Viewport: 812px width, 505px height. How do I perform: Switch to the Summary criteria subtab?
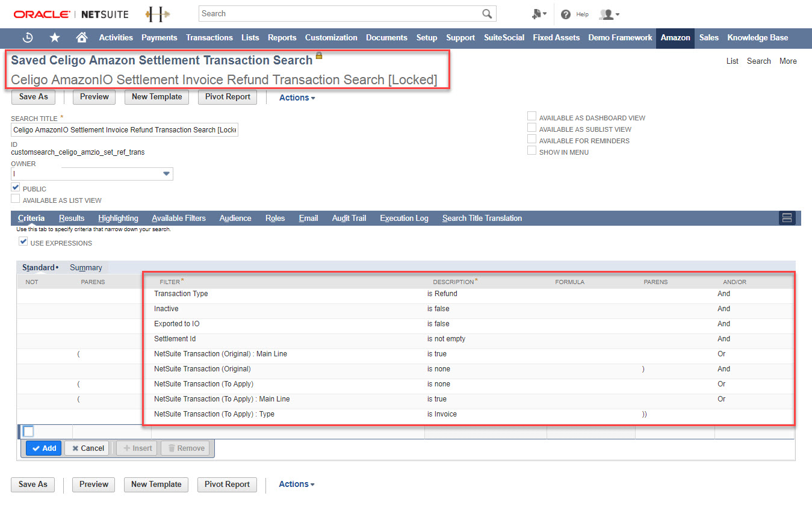click(x=85, y=267)
